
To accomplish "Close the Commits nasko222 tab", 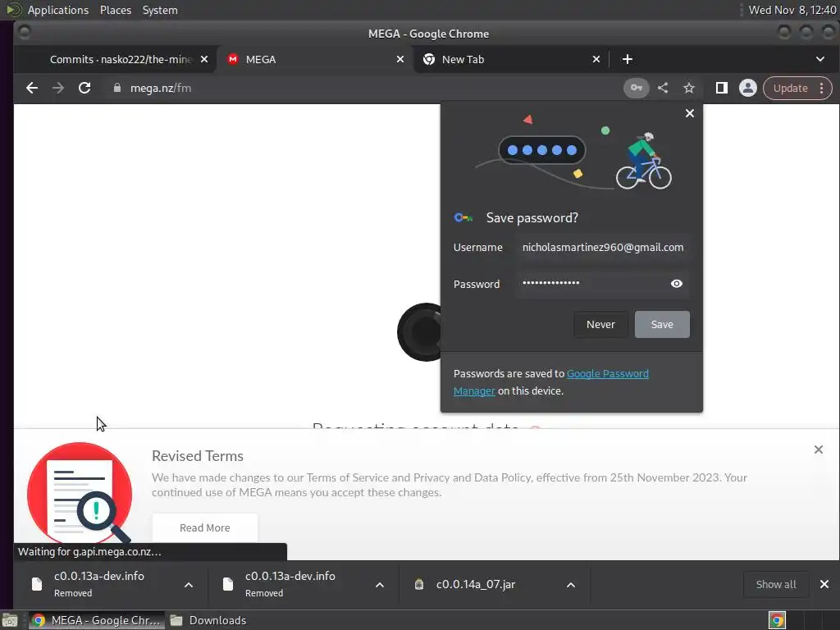I will [204, 59].
